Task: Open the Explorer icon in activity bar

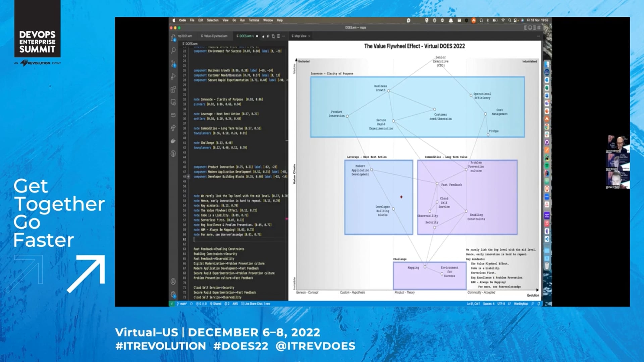Action: [x=173, y=38]
